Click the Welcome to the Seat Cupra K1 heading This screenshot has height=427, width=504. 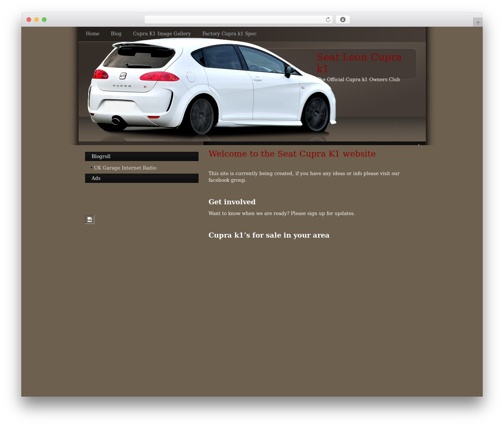[x=292, y=154]
